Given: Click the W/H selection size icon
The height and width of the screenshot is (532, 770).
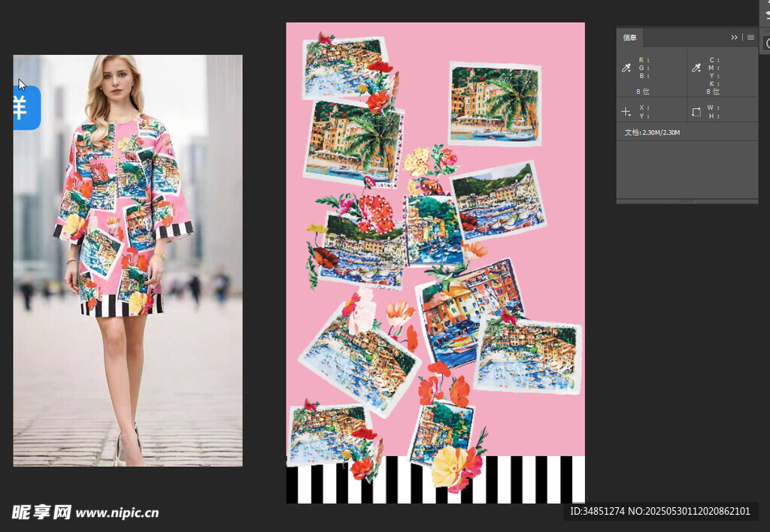Looking at the screenshot, I should click(x=696, y=112).
